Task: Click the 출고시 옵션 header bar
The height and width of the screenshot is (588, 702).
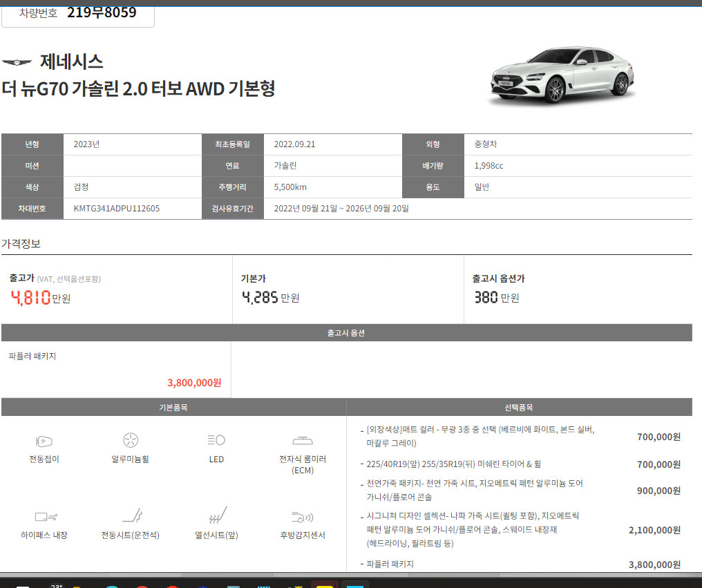Action: pyautogui.click(x=347, y=333)
